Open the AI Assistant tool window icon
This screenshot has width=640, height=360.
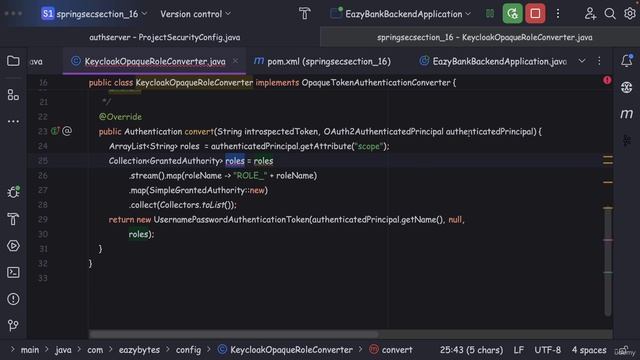[x=627, y=87]
